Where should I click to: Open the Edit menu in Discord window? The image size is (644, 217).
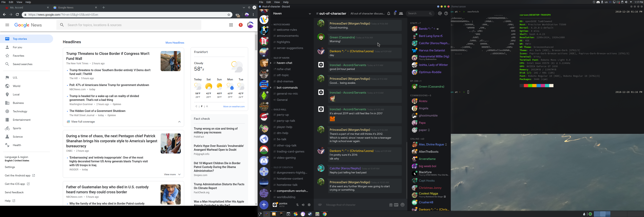269,2
